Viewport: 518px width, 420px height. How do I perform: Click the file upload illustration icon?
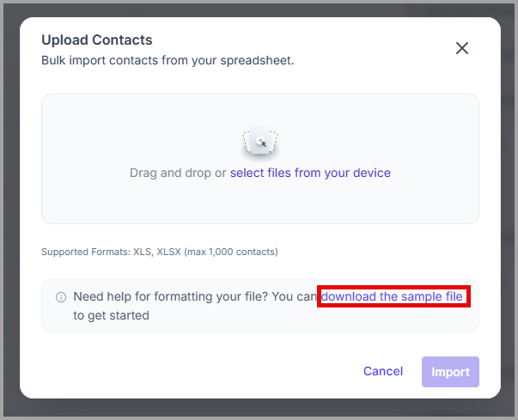[x=260, y=143]
